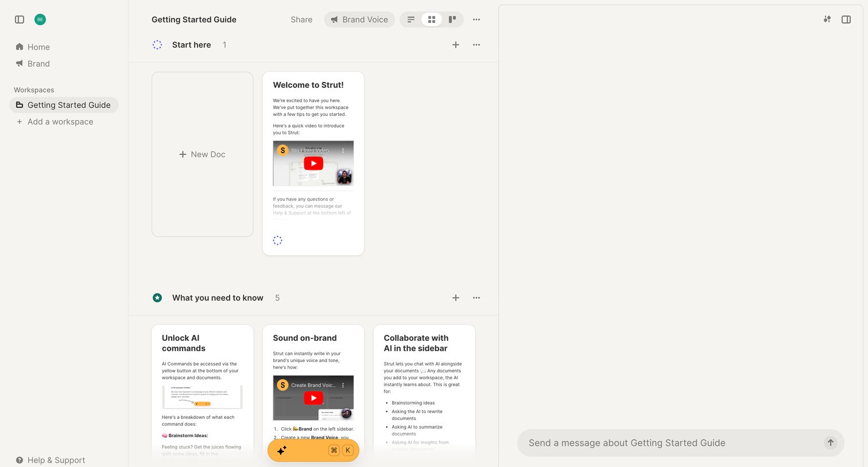Play the Strut Intro Video
This screenshot has width=868, height=467.
tap(313, 164)
